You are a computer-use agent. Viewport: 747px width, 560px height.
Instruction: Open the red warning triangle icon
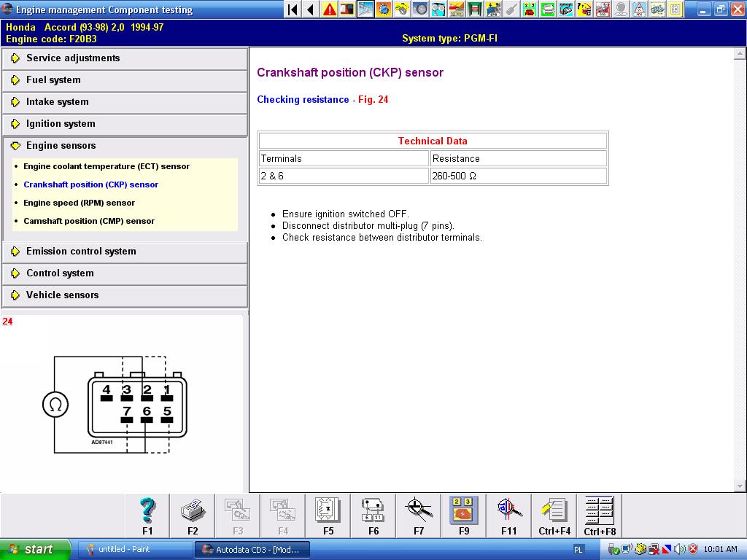(x=329, y=9)
